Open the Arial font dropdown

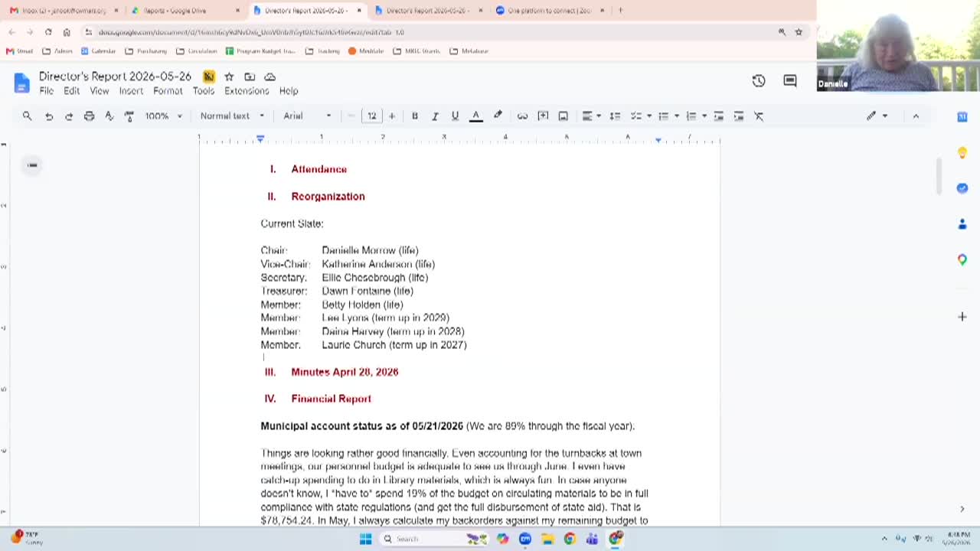[x=307, y=116]
